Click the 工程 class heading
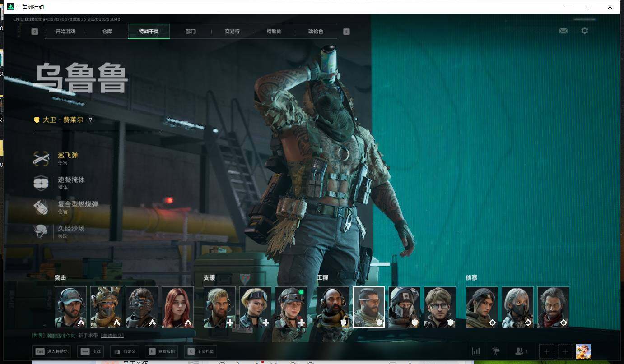Screen dimensions: 624x364 tap(322, 278)
